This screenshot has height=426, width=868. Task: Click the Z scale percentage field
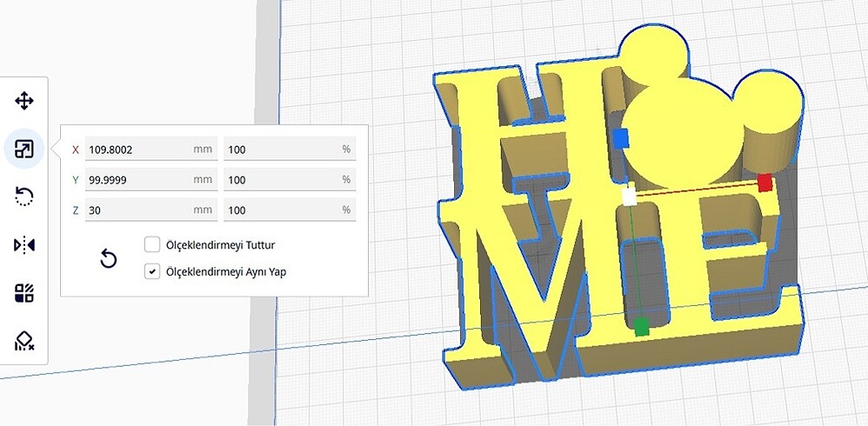[x=290, y=210]
